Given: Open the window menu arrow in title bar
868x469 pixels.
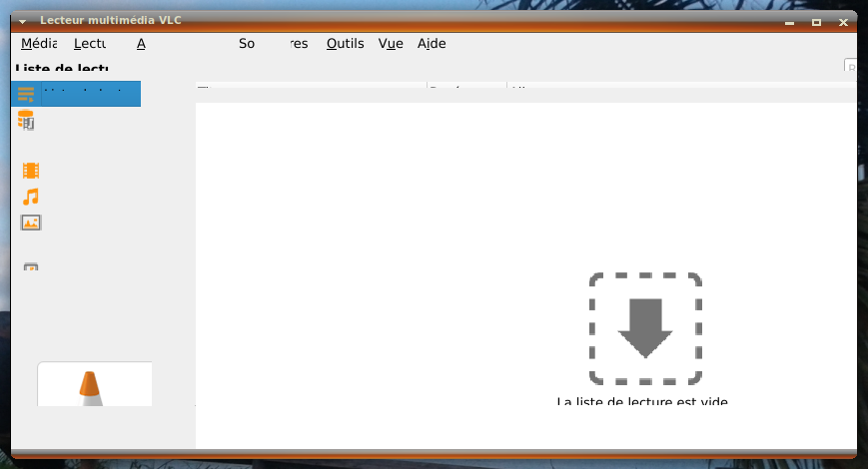Looking at the screenshot, I should coord(23,22).
